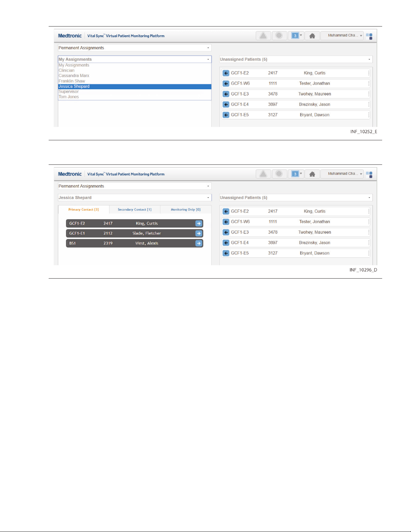Open the apps grid icon in upper screenshot
The width and height of the screenshot is (411, 532).
click(x=369, y=36)
